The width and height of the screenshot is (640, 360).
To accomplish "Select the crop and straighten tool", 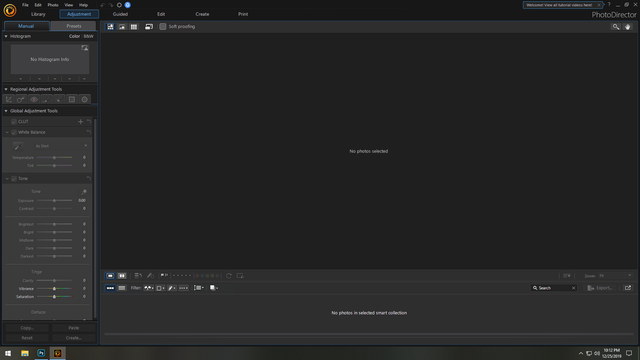I will click(x=9, y=100).
